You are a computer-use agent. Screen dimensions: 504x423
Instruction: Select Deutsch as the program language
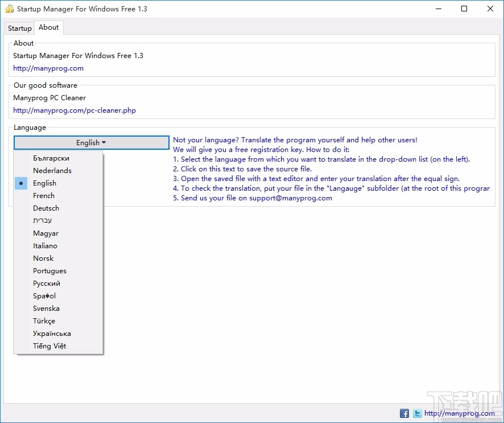[x=46, y=208]
